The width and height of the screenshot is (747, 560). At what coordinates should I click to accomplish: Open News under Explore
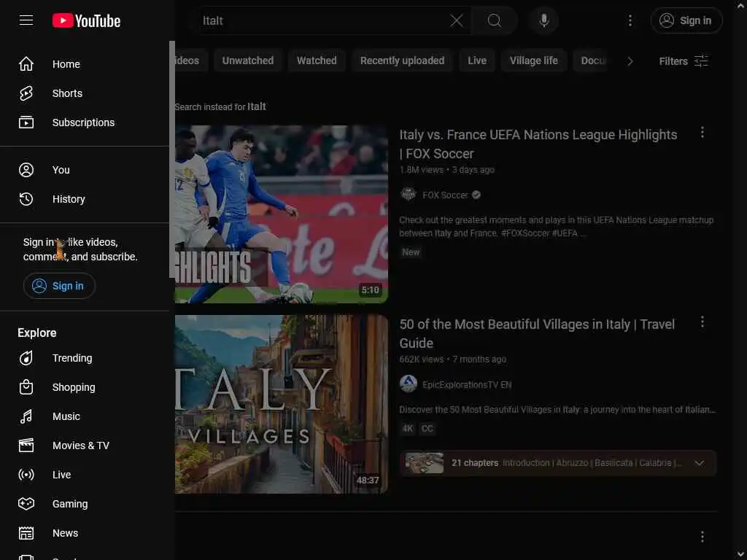[x=85, y=533]
